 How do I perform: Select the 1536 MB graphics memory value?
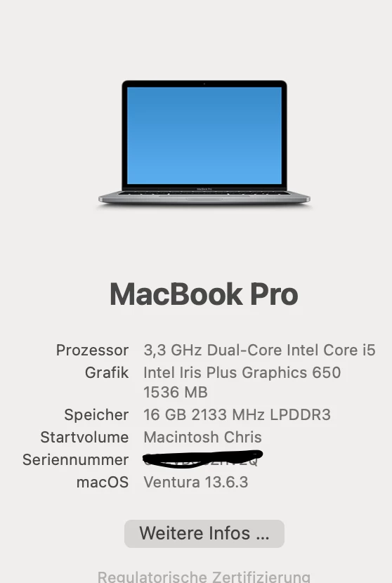coord(176,393)
